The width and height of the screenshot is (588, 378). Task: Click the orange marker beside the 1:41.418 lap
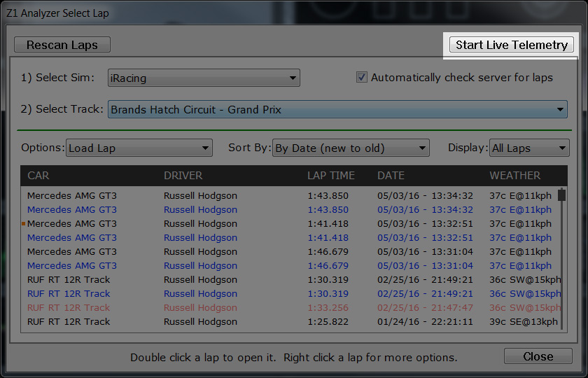(24, 224)
